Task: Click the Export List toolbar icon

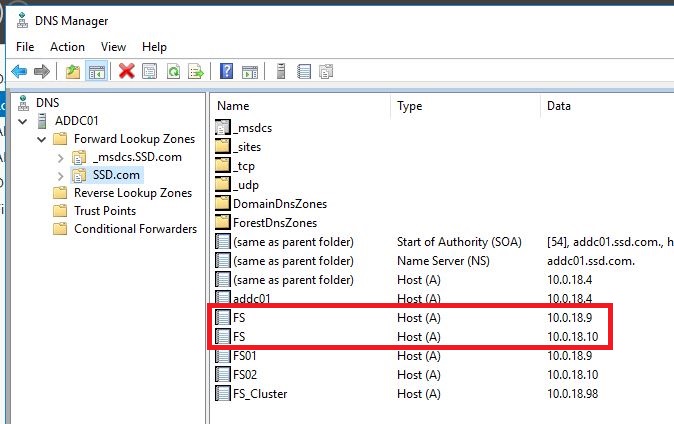Action: pos(196,71)
